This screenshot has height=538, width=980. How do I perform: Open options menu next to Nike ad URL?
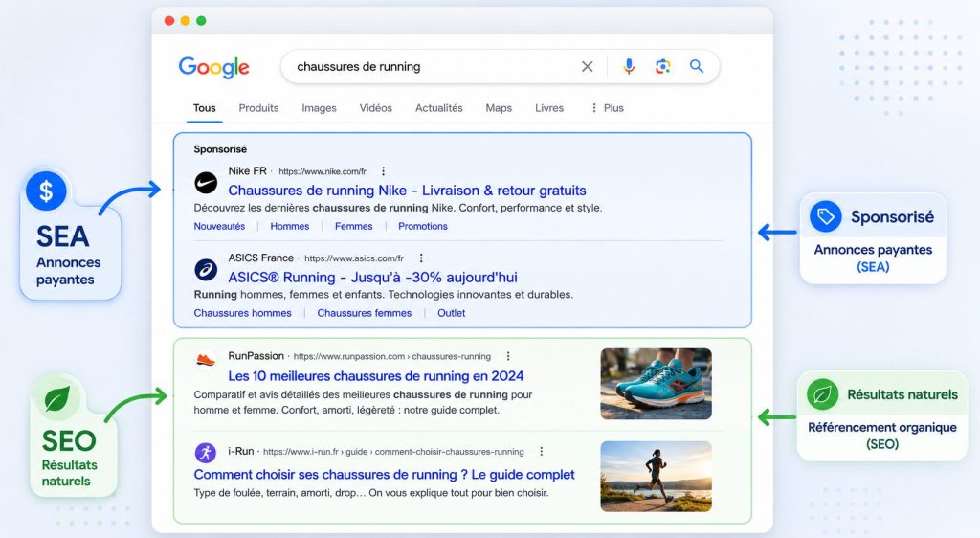(x=383, y=171)
